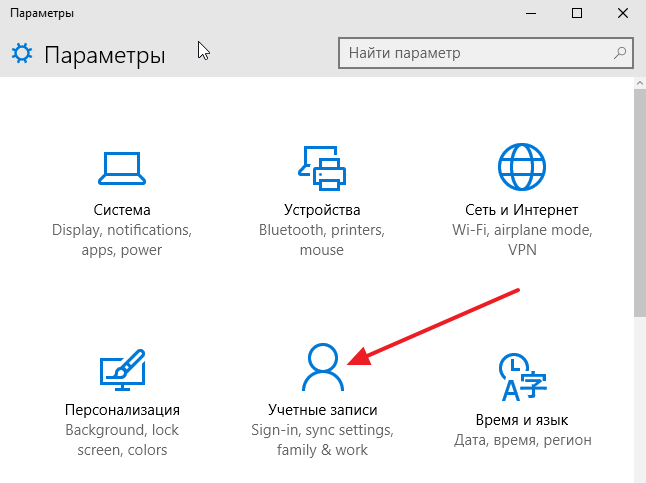Select the Сеть и Интернет label
Image resolution: width=646 pixels, height=483 pixels.
521,211
